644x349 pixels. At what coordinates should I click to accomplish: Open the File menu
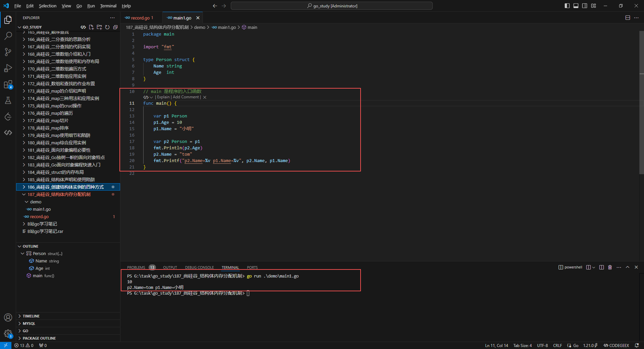click(x=18, y=6)
